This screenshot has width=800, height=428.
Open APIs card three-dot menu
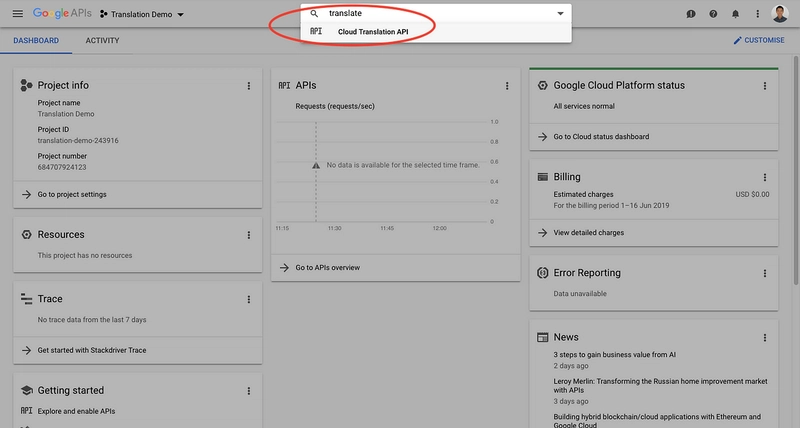point(507,86)
